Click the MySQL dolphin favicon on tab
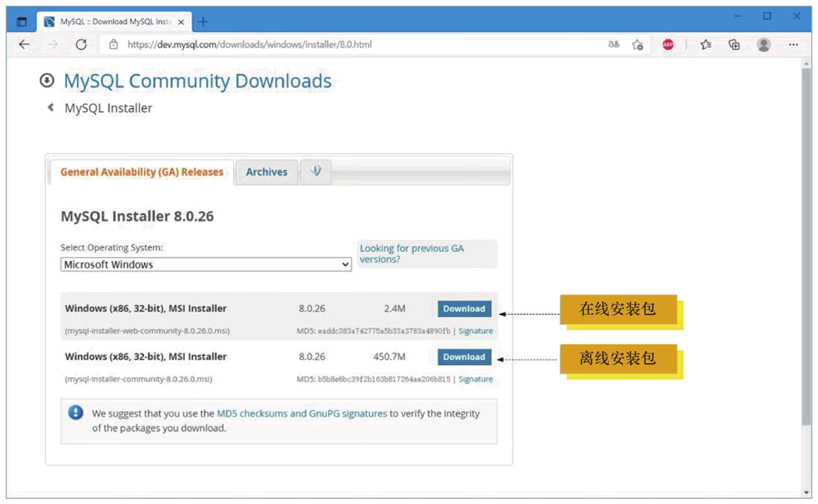Image resolution: width=818 pixels, height=504 pixels. (x=49, y=22)
